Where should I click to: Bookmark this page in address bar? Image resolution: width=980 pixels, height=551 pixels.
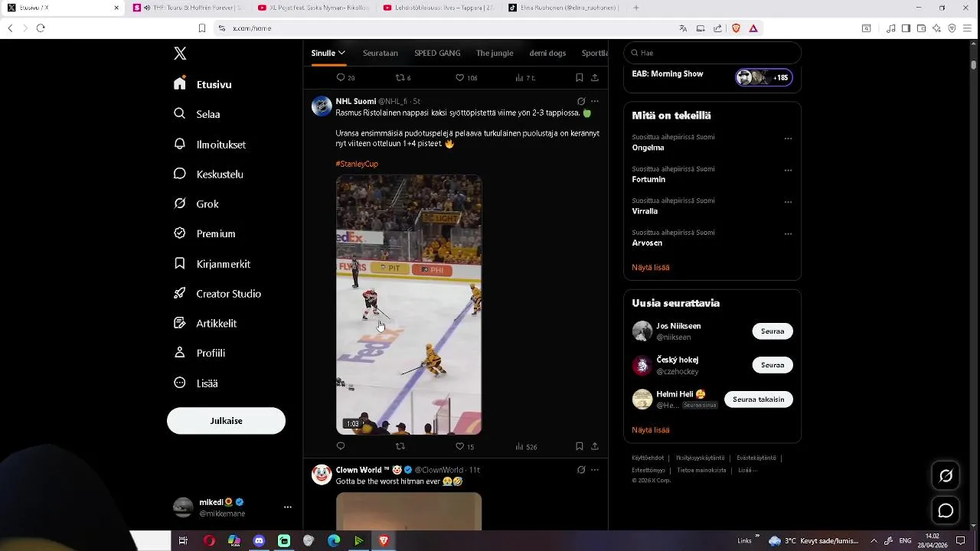coord(202,28)
